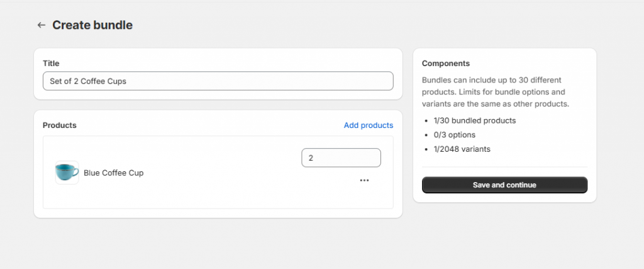Screen dimensions: 644x269
Task: Click the Blue Coffee Cup thumbnail image
Action: (x=67, y=172)
